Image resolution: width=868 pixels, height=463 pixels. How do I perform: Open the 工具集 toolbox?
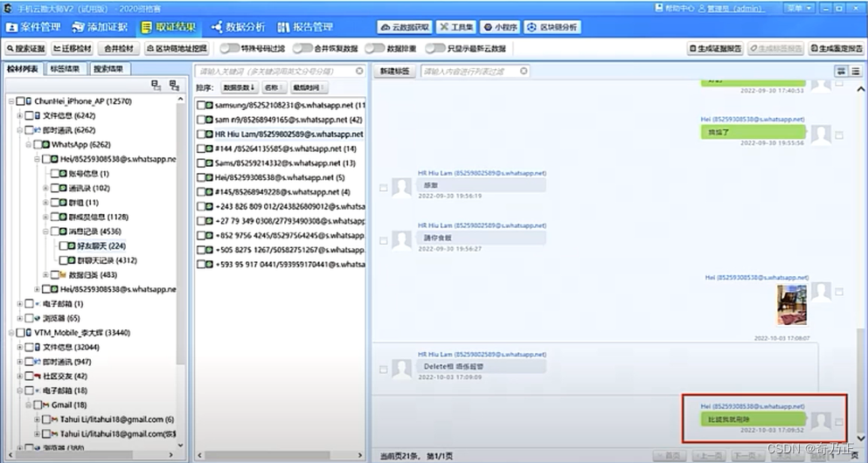(456, 27)
